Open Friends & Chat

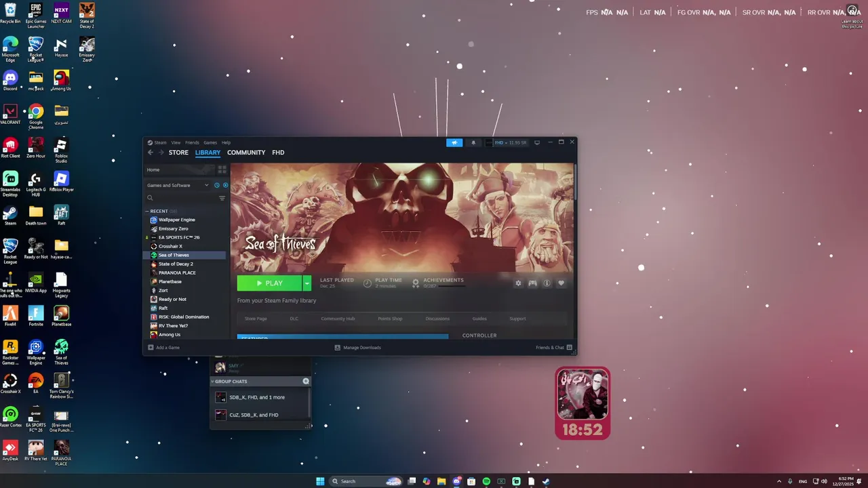point(554,348)
